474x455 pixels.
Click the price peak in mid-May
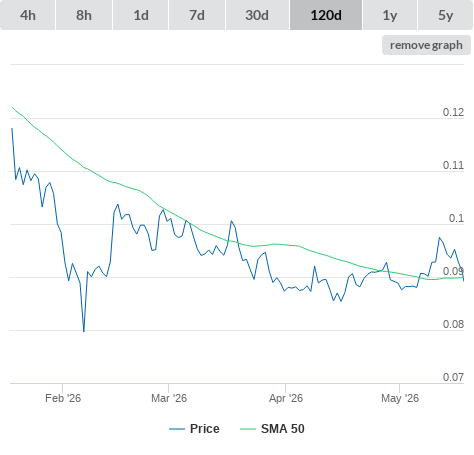pyautogui.click(x=439, y=238)
